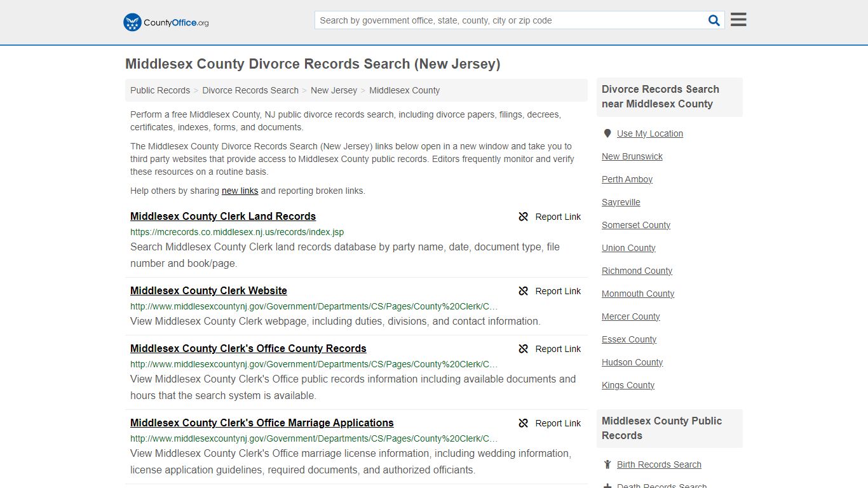The height and width of the screenshot is (488, 868).
Task: Click broken-link icon for Office County Records
Action: tap(524, 349)
